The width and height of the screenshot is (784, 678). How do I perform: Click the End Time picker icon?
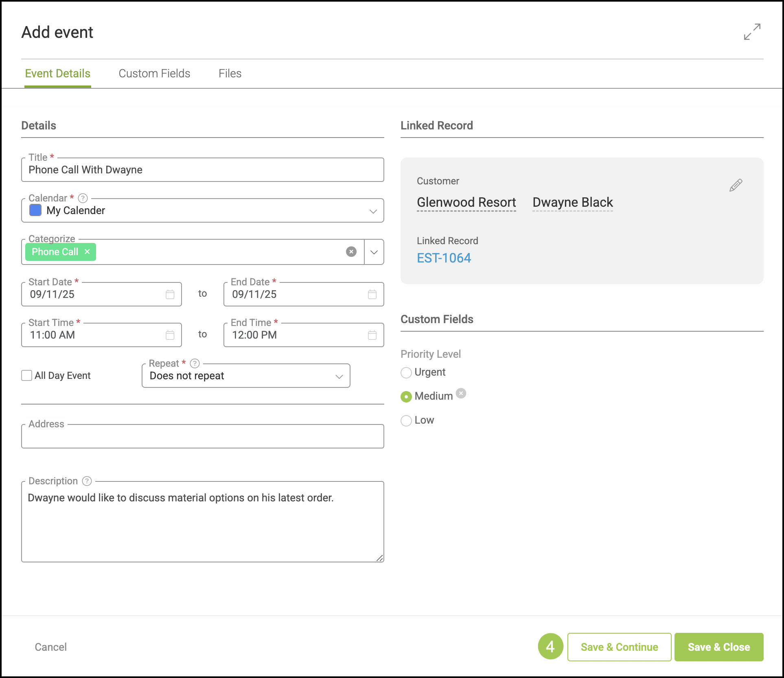(x=372, y=335)
